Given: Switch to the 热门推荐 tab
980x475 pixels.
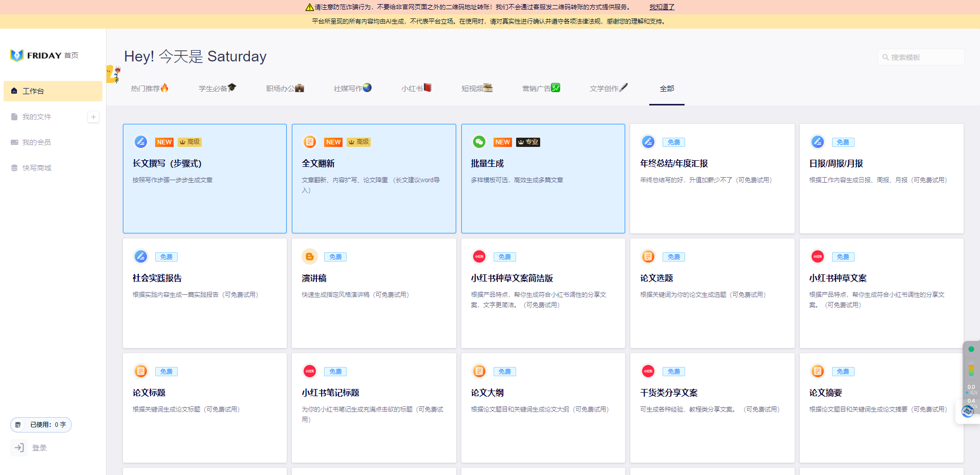Looking at the screenshot, I should (150, 88).
